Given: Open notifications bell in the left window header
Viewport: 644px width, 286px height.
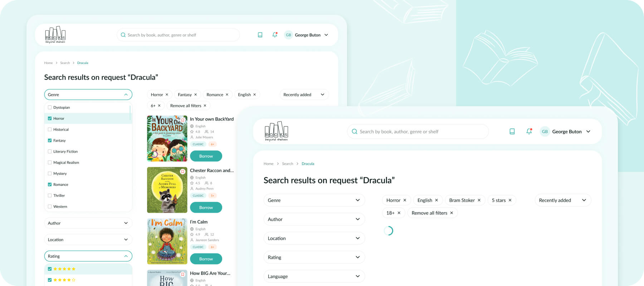Looking at the screenshot, I should (x=275, y=35).
